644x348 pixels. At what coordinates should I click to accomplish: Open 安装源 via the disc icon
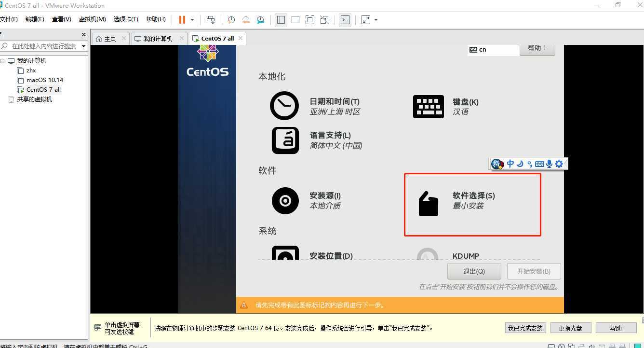tap(285, 201)
